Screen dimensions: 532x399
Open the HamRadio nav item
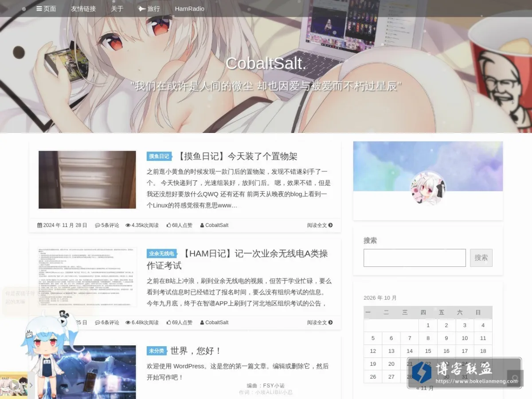(190, 8)
